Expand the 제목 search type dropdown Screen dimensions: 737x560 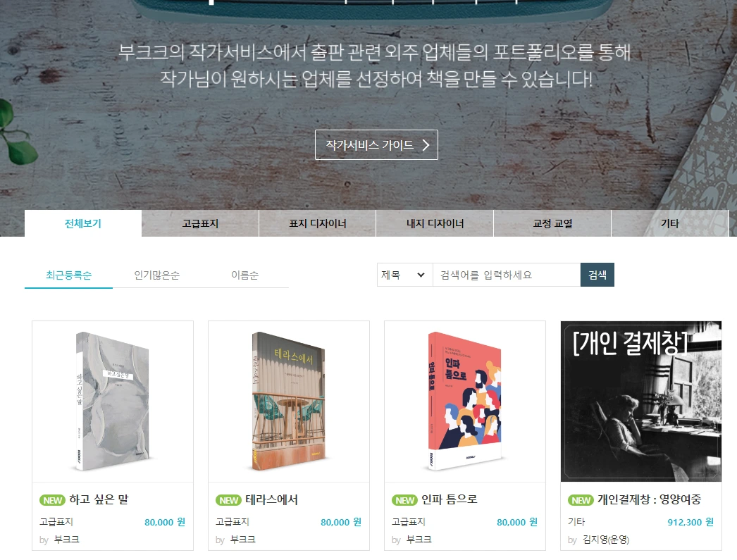point(404,275)
